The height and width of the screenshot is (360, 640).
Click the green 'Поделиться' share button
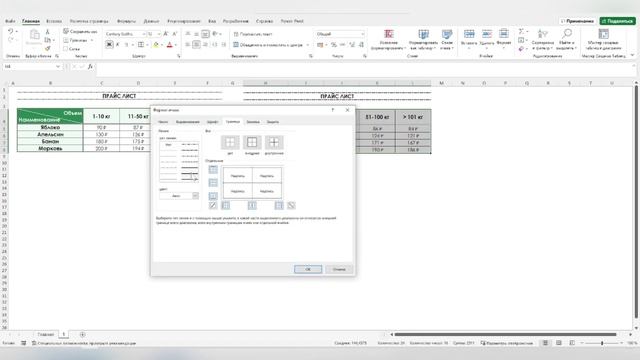pyautogui.click(x=618, y=21)
